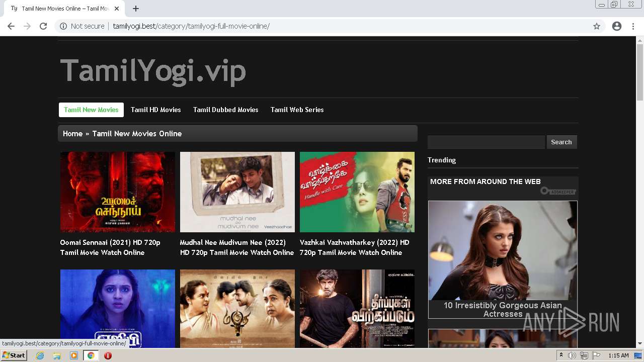
Task: Open the poster of man in black shirt
Action: point(357,309)
